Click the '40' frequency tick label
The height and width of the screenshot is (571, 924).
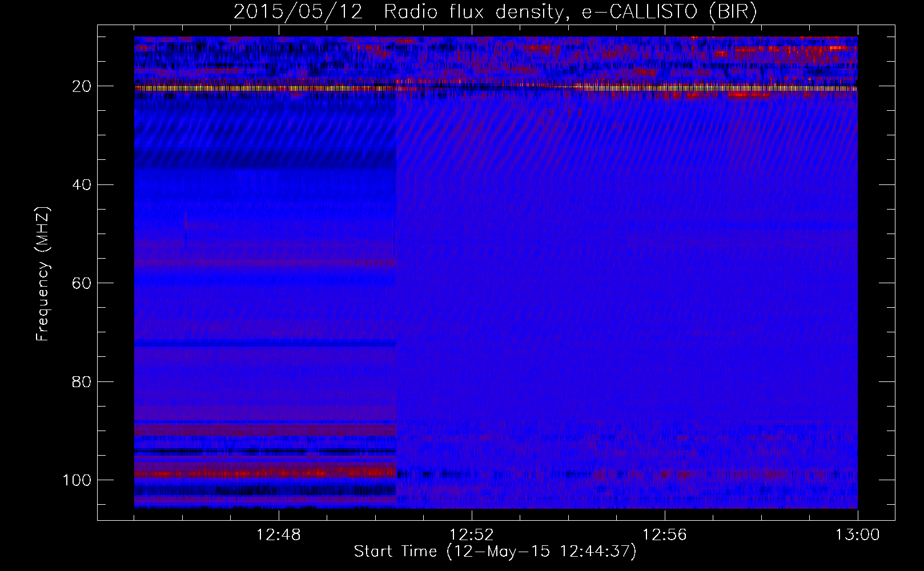tap(82, 184)
